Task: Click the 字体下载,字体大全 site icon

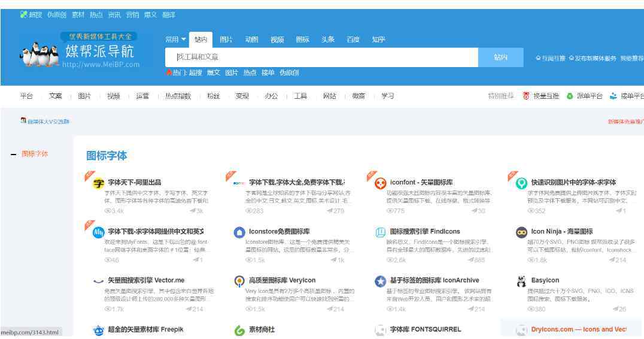Action: click(239, 183)
